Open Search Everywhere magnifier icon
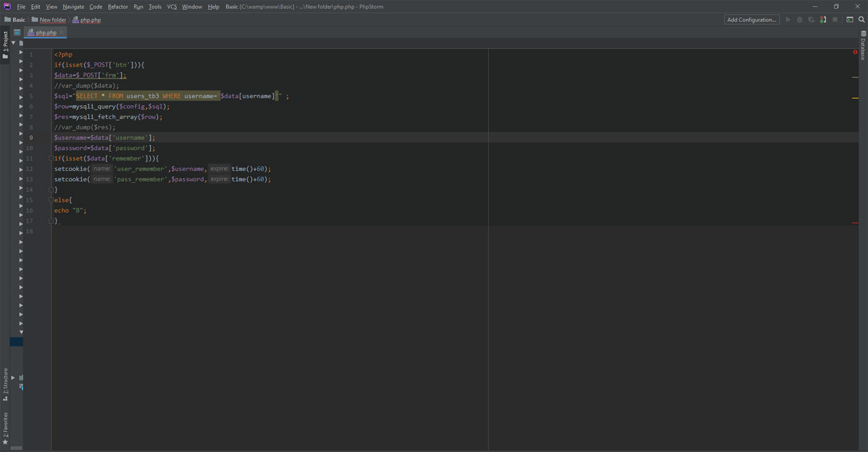 tap(862, 20)
